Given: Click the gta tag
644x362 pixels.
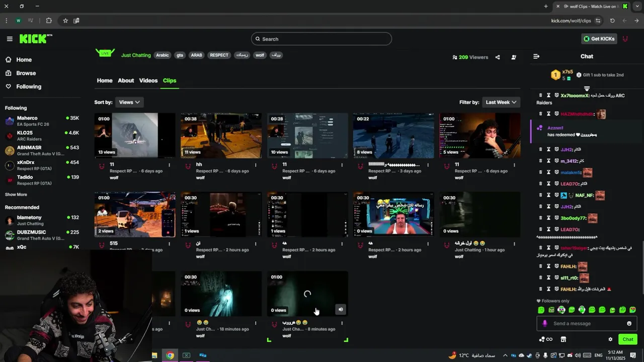Looking at the screenshot, I should [x=180, y=55].
